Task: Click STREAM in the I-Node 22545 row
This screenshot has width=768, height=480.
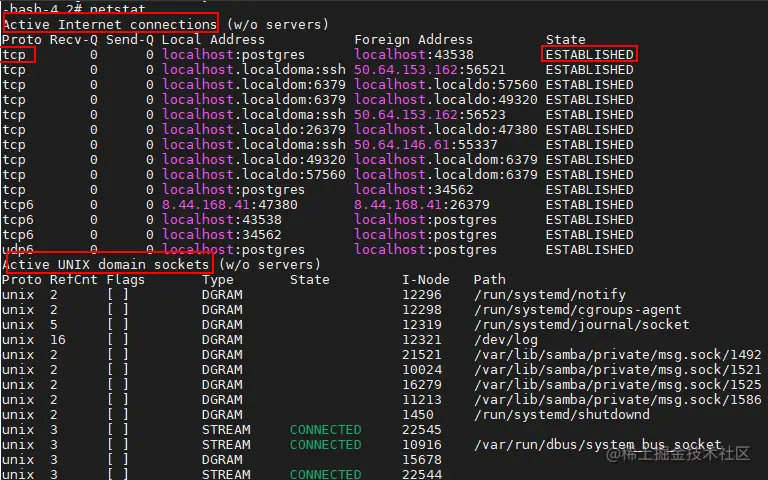Action: (226, 430)
